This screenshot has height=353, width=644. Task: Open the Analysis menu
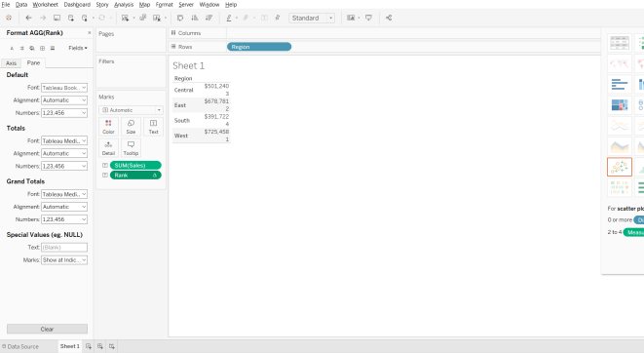[x=124, y=5]
